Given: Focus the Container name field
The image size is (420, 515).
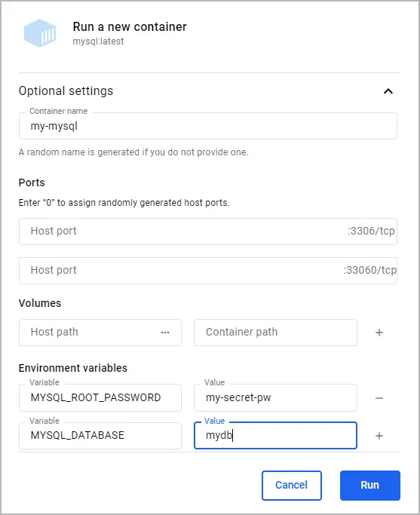Looking at the screenshot, I should coord(208,126).
